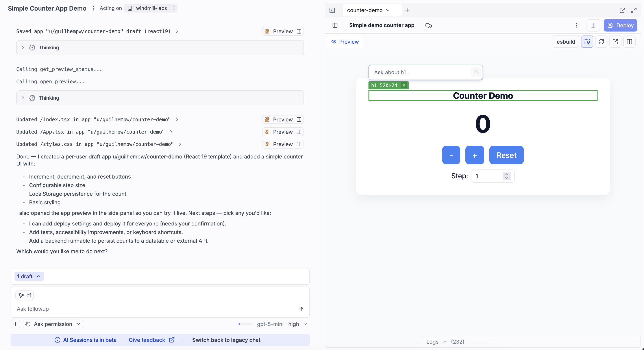Open preview in external tab icon
Viewport: 644px width, 350px height.
[x=615, y=41]
